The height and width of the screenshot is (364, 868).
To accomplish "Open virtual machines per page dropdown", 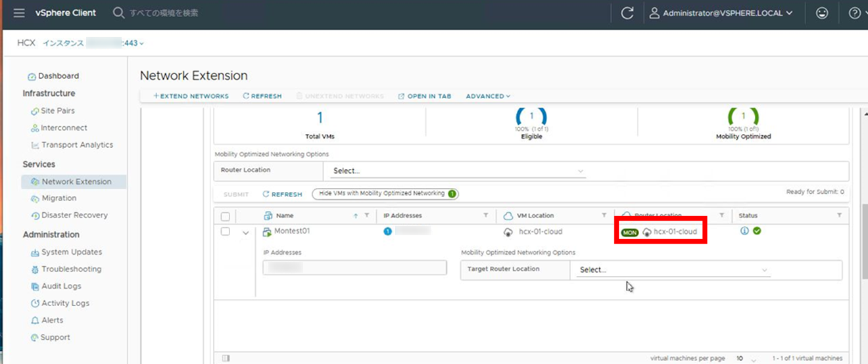I will tap(746, 359).
